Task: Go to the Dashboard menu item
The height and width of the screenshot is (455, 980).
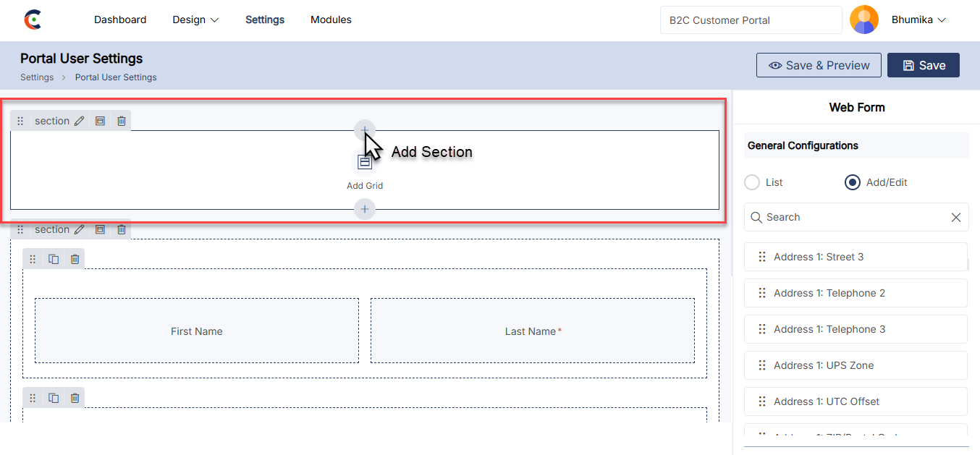Action: coord(120,20)
